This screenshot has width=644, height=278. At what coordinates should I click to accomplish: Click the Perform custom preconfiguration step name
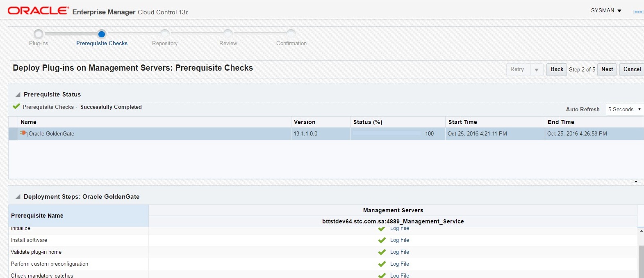click(x=49, y=264)
